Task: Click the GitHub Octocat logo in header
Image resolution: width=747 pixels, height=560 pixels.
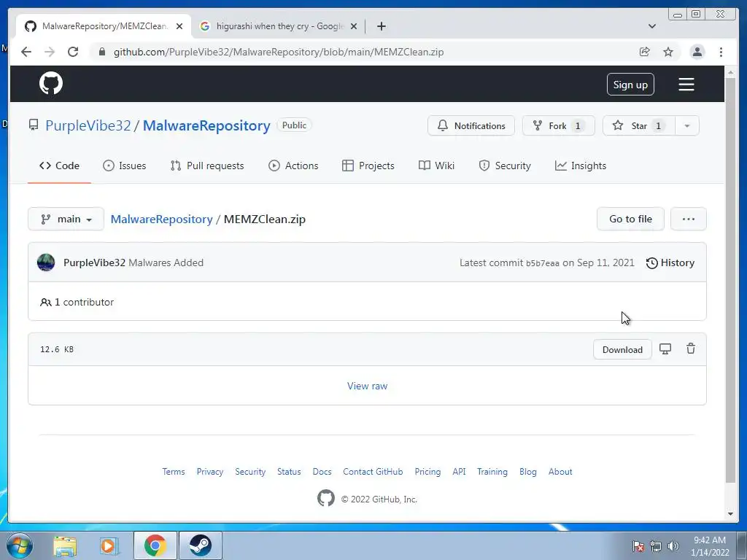Action: pos(51,83)
